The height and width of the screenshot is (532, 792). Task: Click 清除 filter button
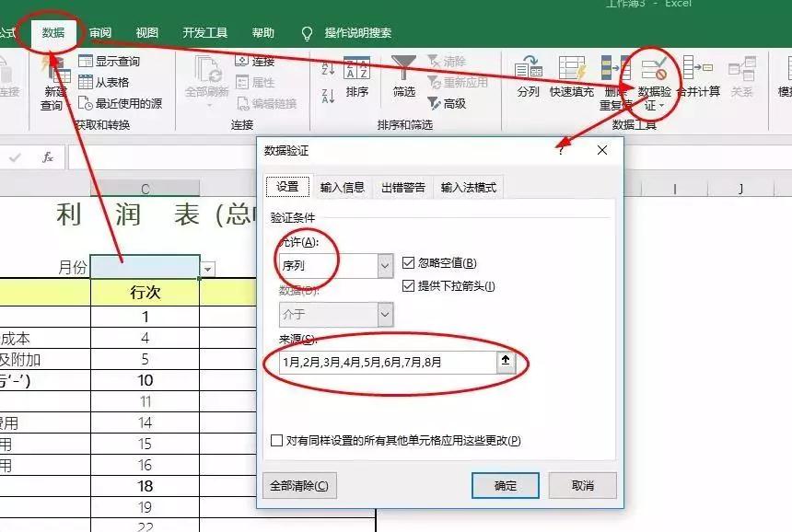pyautogui.click(x=447, y=62)
